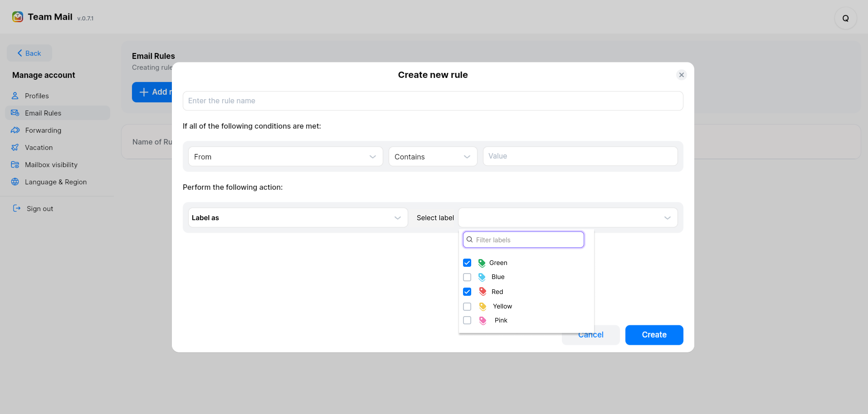Click the Language & Region globe icon
This screenshot has width=868, height=414.
tap(15, 182)
